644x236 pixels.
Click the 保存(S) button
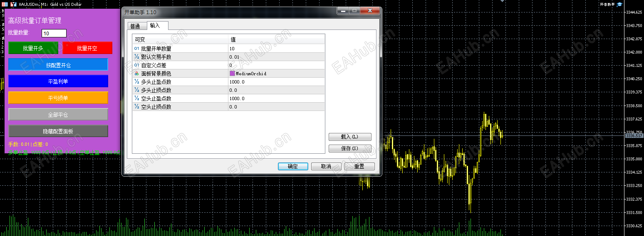(x=350, y=148)
